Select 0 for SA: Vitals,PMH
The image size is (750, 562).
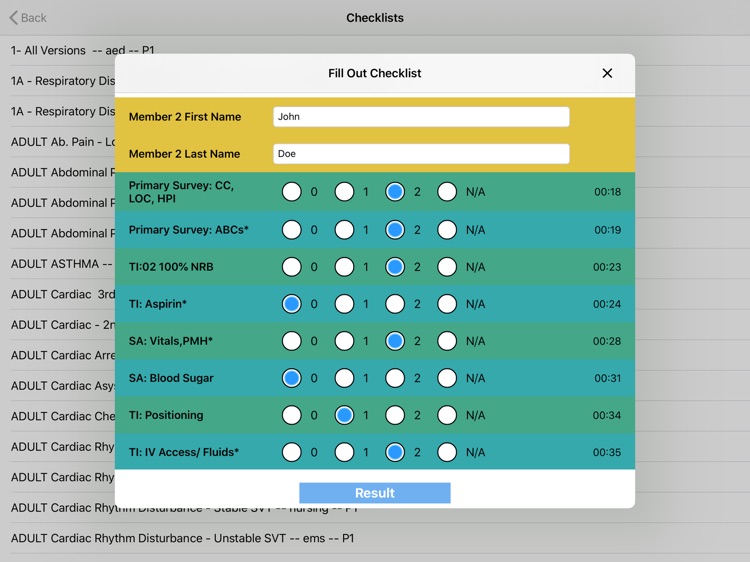point(292,341)
